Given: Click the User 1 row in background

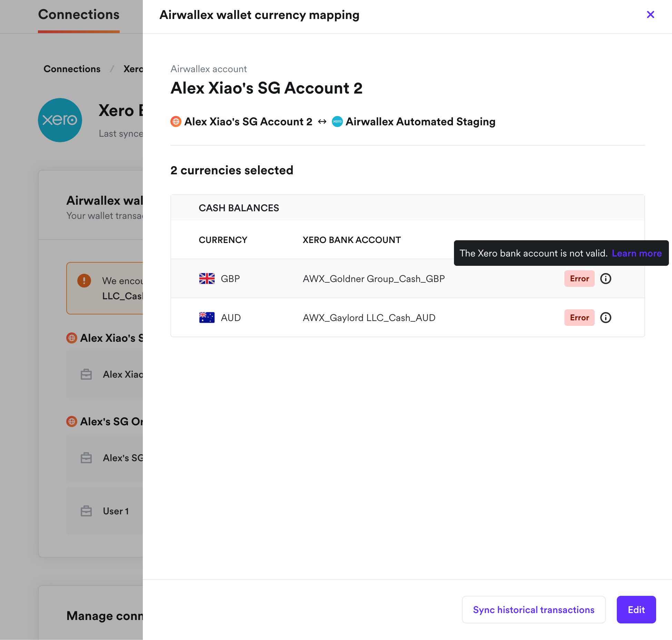Looking at the screenshot, I should [x=105, y=511].
